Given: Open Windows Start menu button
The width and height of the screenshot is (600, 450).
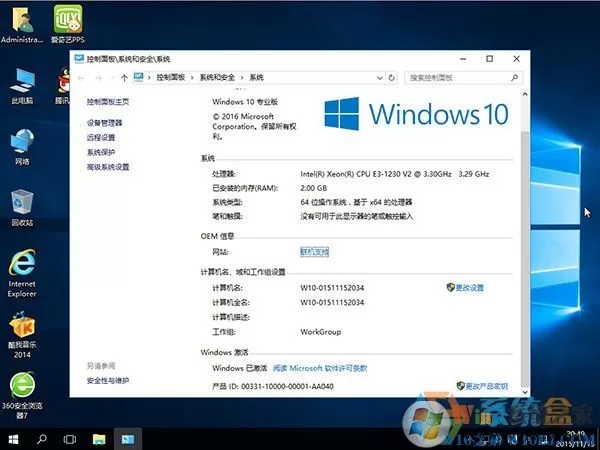Looking at the screenshot, I should [13, 439].
